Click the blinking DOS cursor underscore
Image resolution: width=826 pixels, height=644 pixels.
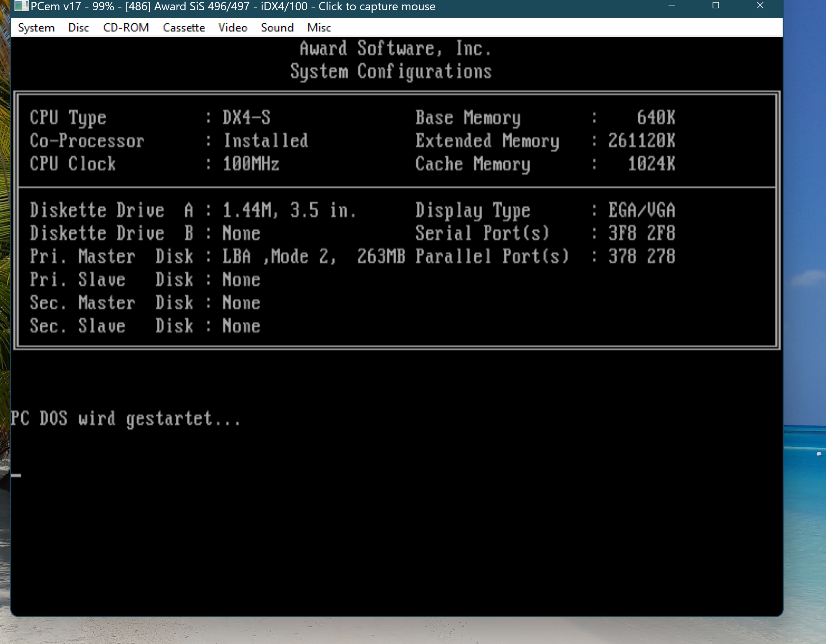16,476
